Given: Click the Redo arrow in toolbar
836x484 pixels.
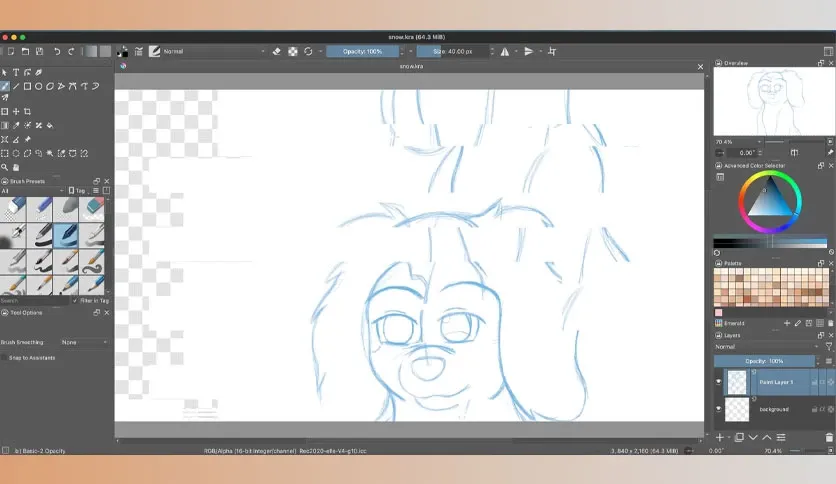Looking at the screenshot, I should [71, 51].
